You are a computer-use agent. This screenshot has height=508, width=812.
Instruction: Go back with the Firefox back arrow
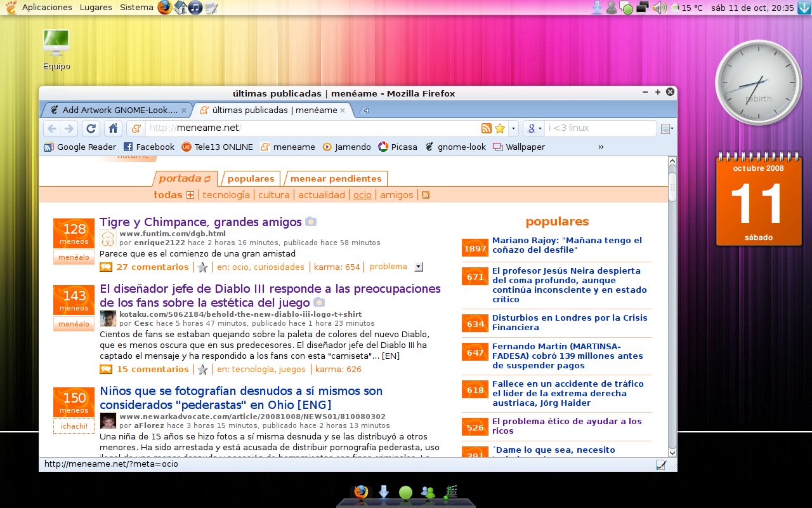pyautogui.click(x=52, y=128)
